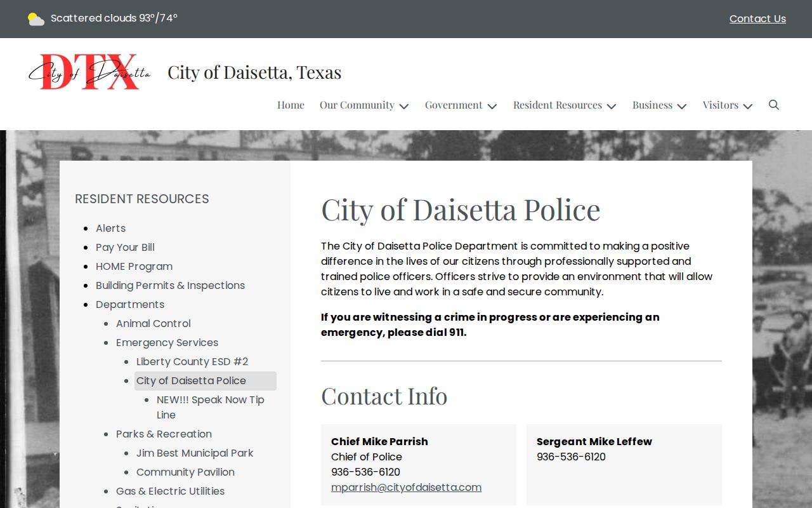
Task: Select Animal Control in the sidebar
Action: (x=154, y=323)
